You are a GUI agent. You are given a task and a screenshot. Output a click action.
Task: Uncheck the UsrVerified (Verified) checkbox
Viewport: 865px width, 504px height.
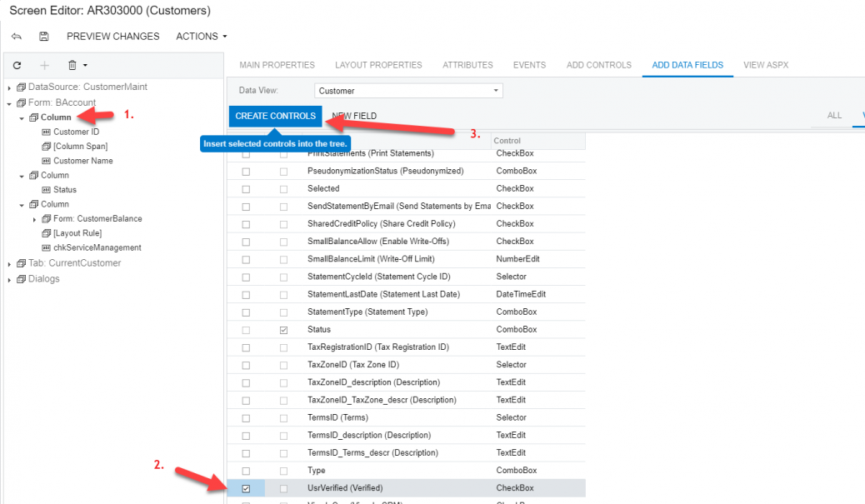(x=246, y=487)
